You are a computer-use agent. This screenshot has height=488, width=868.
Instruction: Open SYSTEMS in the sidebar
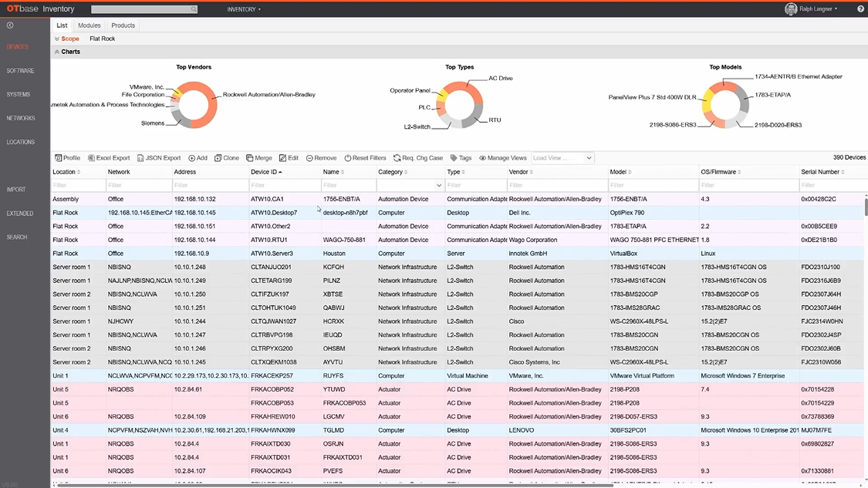point(19,95)
